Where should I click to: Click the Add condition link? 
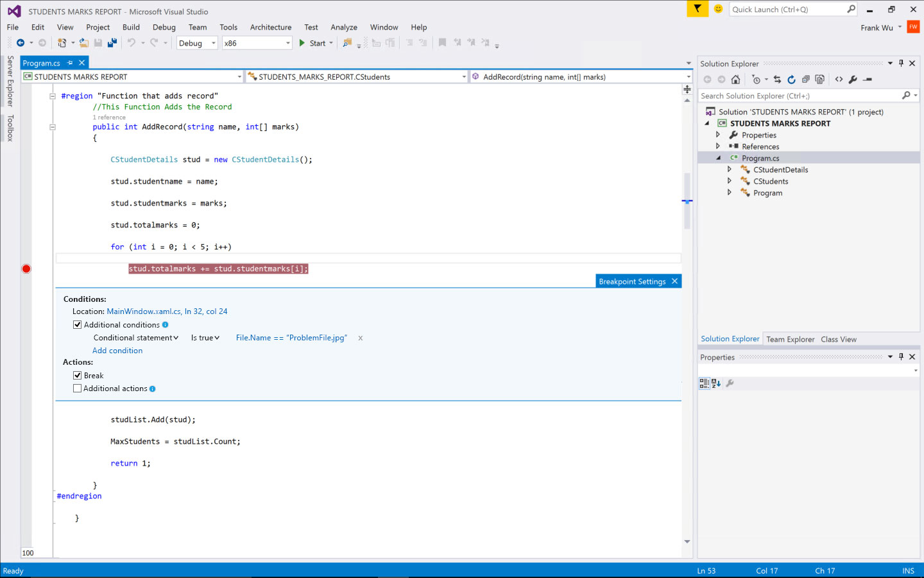coord(117,350)
